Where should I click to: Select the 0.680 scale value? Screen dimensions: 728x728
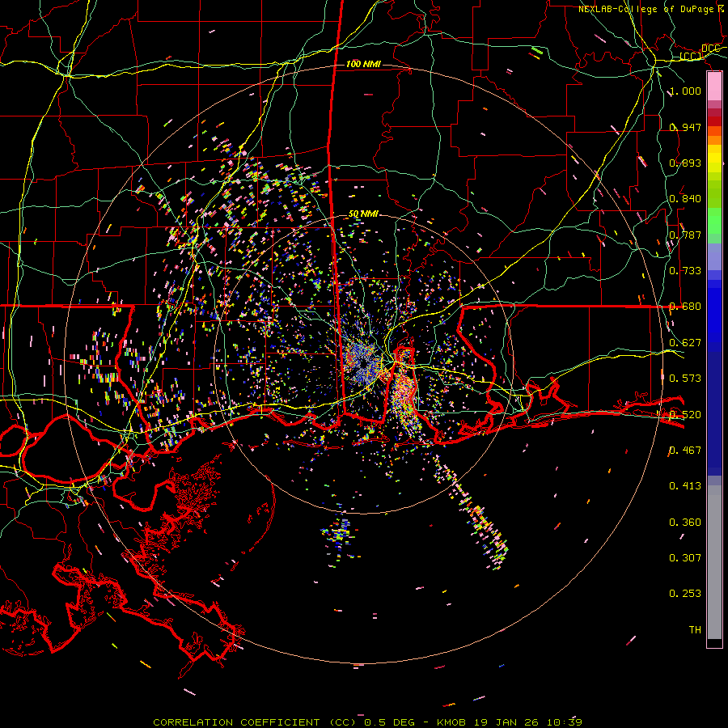(685, 307)
